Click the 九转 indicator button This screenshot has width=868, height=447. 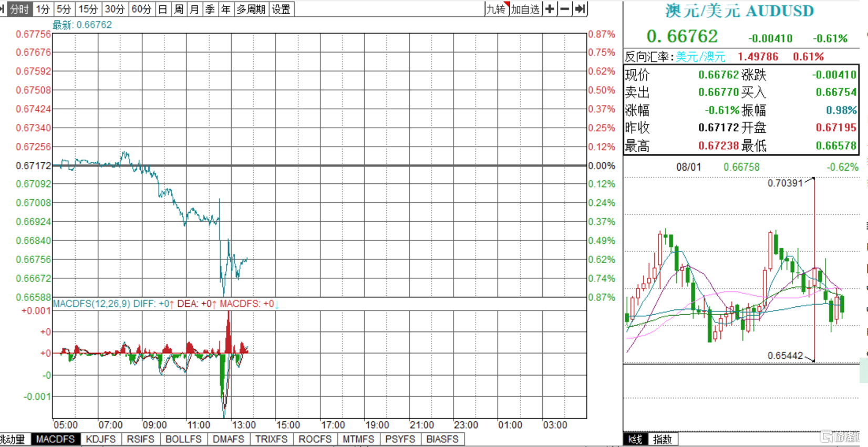[497, 9]
